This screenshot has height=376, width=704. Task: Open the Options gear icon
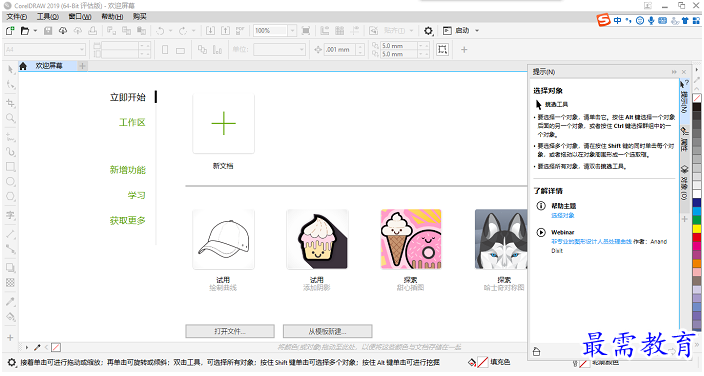(428, 31)
